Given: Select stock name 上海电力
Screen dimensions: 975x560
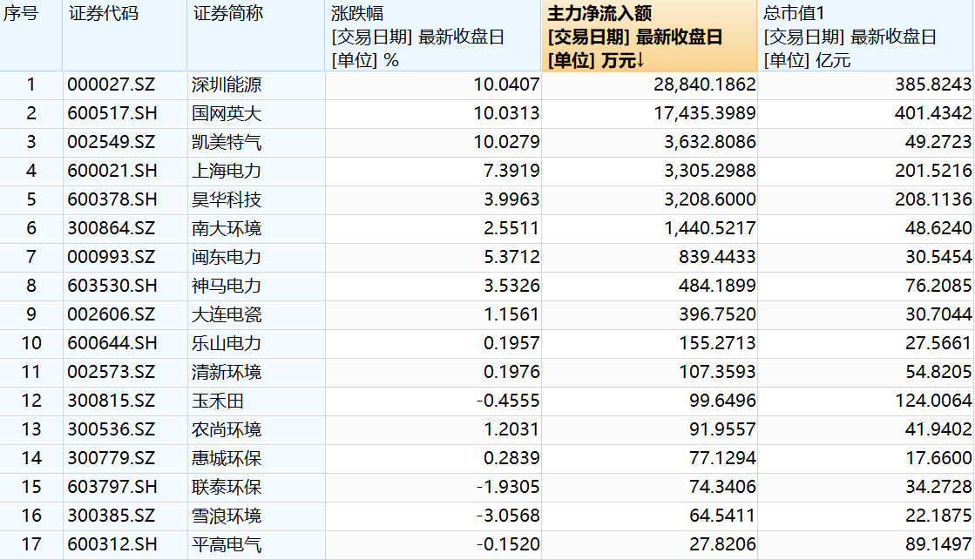Looking at the screenshot, I should pos(227,171).
